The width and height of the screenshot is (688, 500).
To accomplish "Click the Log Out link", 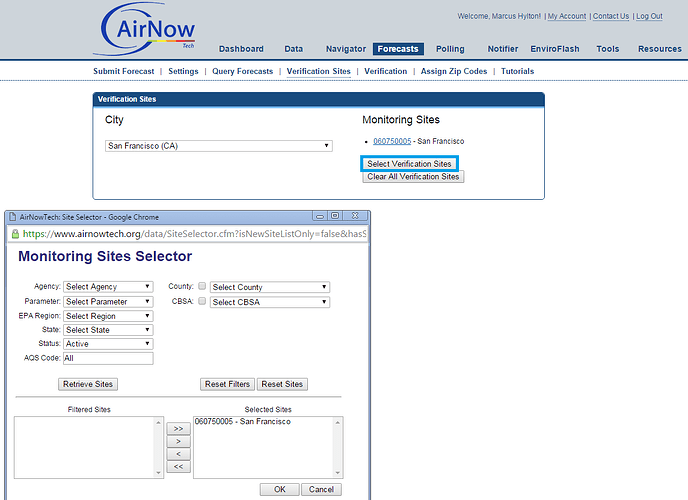I will click(x=649, y=16).
